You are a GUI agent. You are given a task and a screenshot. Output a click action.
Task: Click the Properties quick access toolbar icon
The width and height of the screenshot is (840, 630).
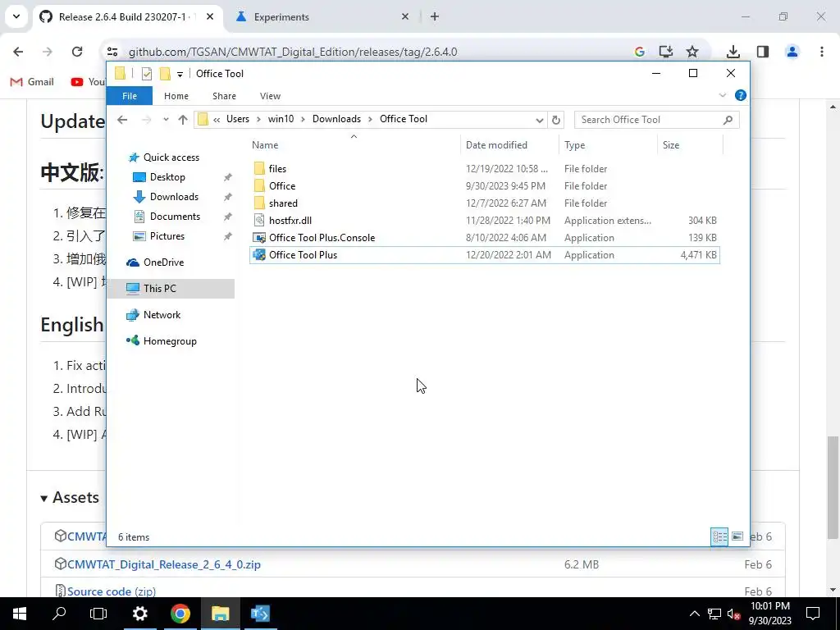[146, 74]
